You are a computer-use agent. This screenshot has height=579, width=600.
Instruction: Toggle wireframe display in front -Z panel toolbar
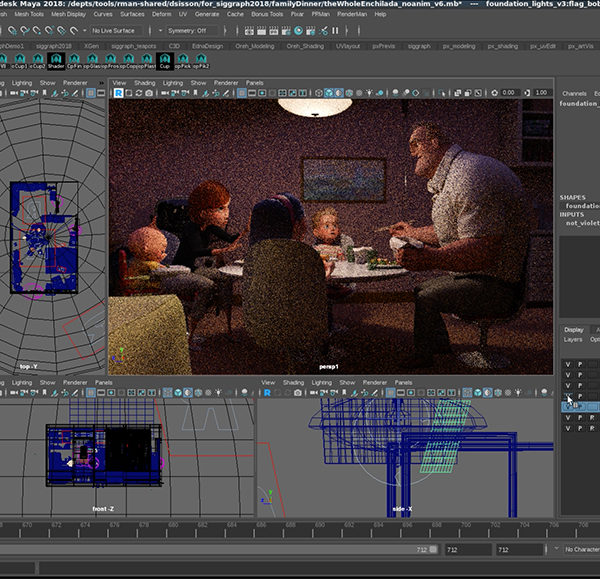click(x=168, y=393)
